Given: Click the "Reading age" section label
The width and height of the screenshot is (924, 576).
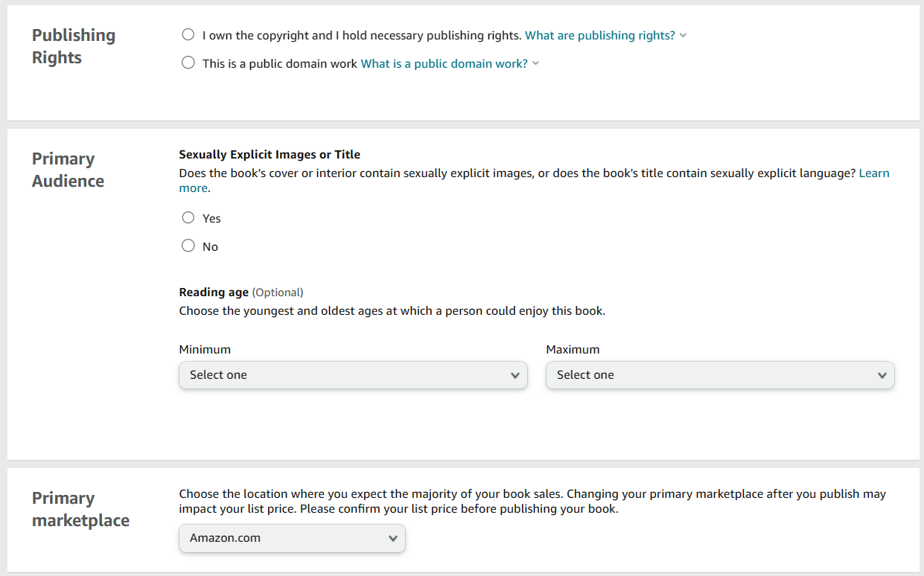Looking at the screenshot, I should [x=214, y=292].
